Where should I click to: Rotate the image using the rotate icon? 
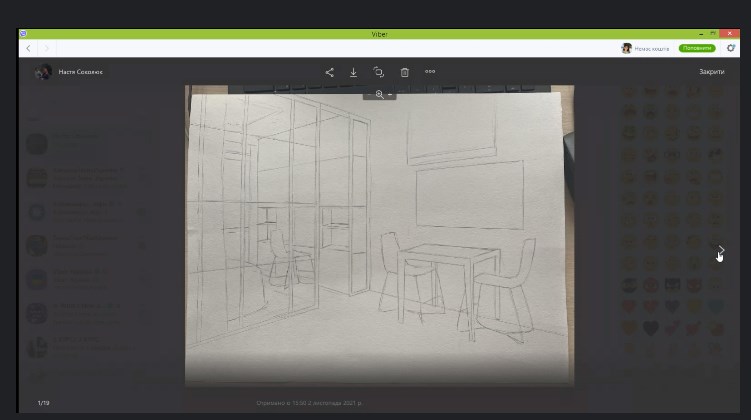tap(378, 72)
